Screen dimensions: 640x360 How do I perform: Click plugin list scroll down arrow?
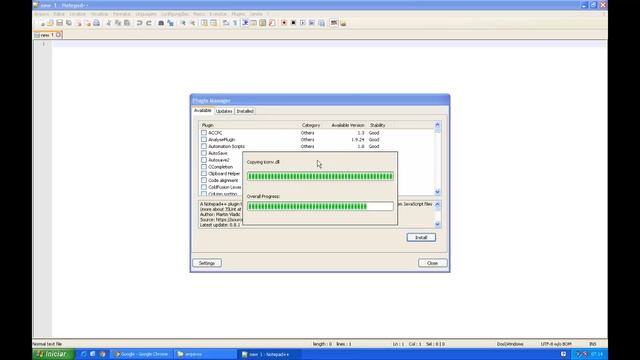click(437, 192)
